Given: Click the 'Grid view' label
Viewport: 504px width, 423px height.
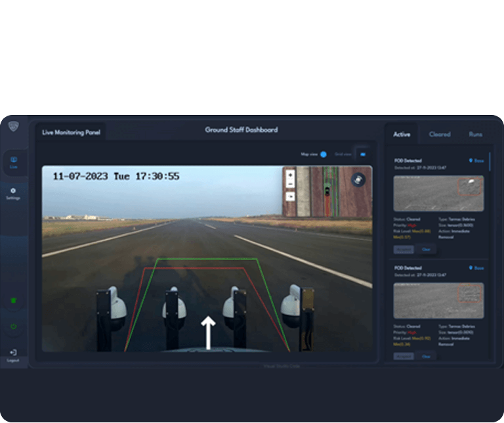Looking at the screenshot, I should click(343, 154).
